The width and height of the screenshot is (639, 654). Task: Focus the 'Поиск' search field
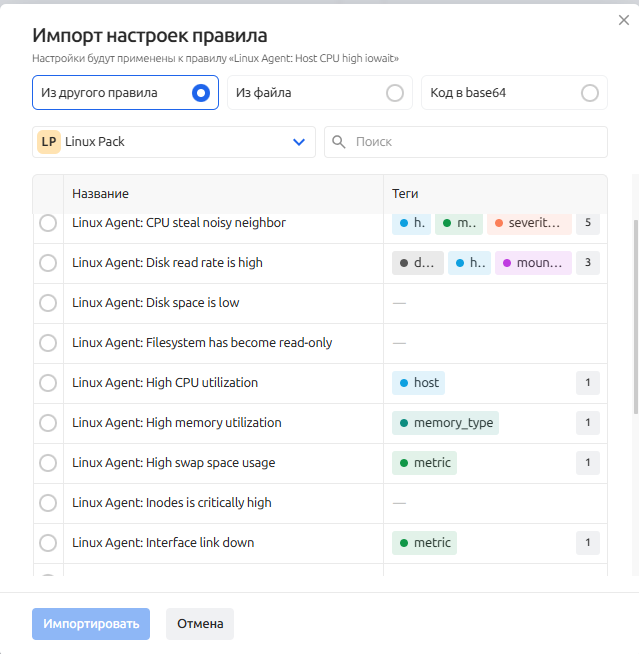tap(466, 142)
